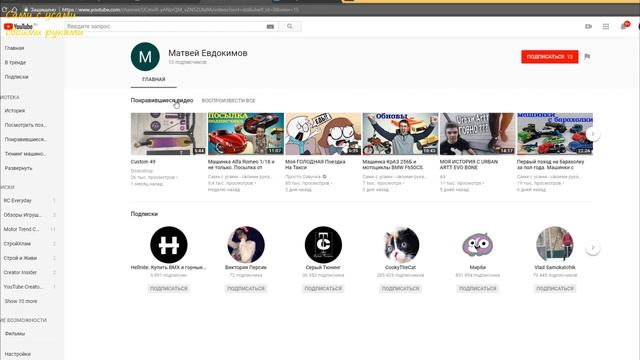The height and width of the screenshot is (360, 640).
Task: Click the Понравившиеся видео section heading
Action: (162, 100)
